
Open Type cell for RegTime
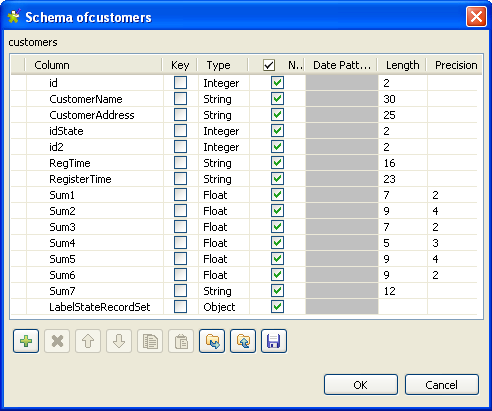(x=224, y=163)
